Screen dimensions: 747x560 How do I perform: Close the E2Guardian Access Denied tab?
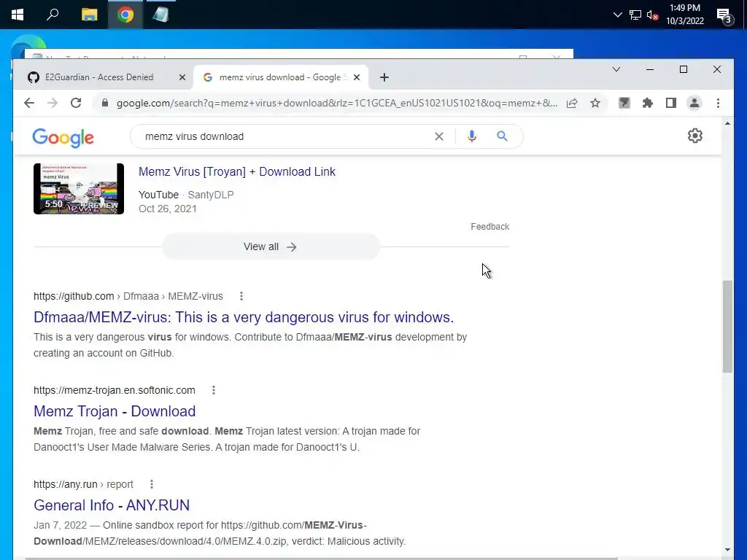(x=182, y=77)
